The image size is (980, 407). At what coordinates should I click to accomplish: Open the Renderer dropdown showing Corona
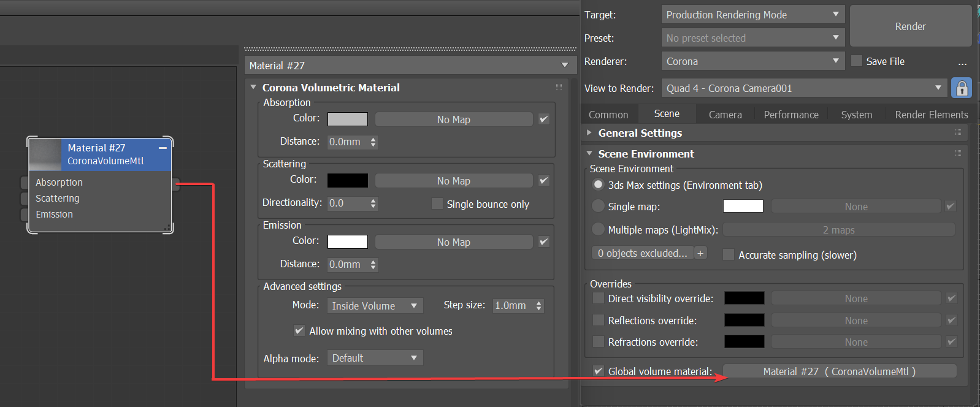(753, 61)
